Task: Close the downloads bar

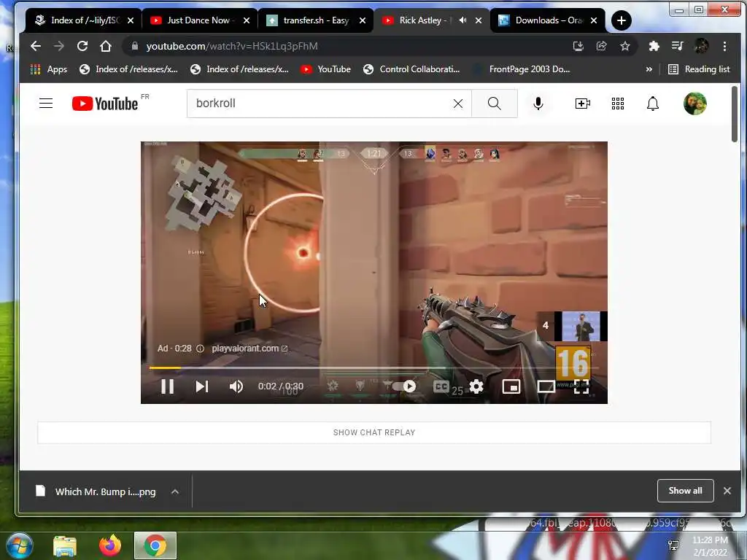Action: [727, 491]
